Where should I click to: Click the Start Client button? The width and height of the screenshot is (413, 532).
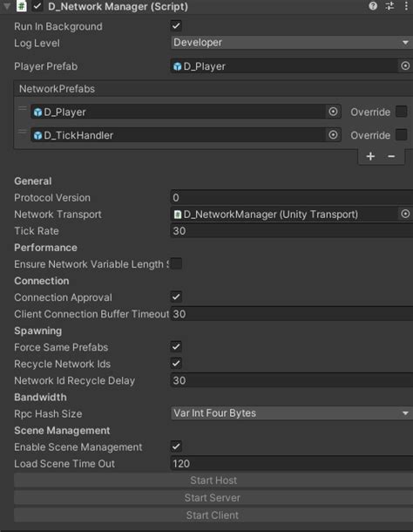pos(213,515)
